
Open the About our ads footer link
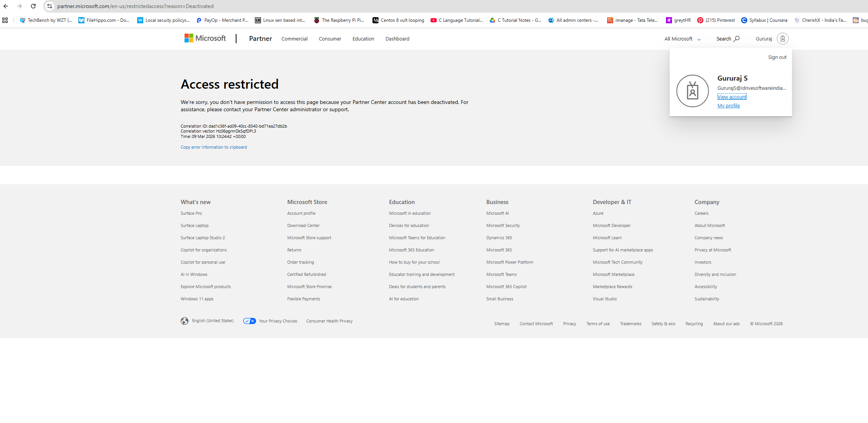[727, 324]
